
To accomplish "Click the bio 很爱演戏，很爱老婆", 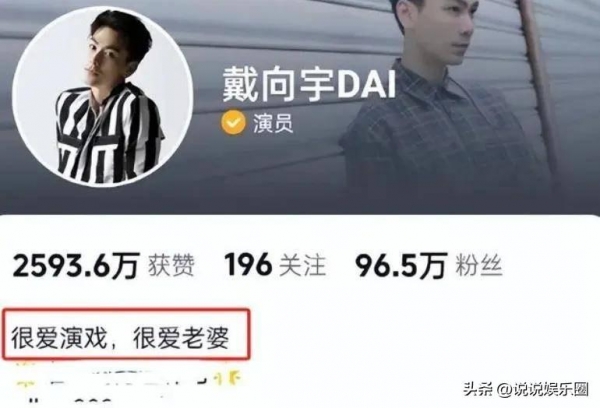I will tap(120, 338).
